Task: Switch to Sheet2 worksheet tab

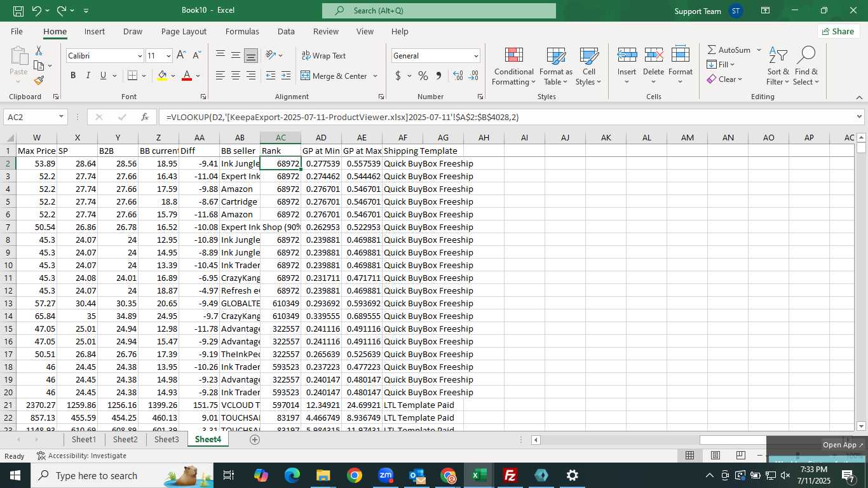Action: tap(125, 440)
